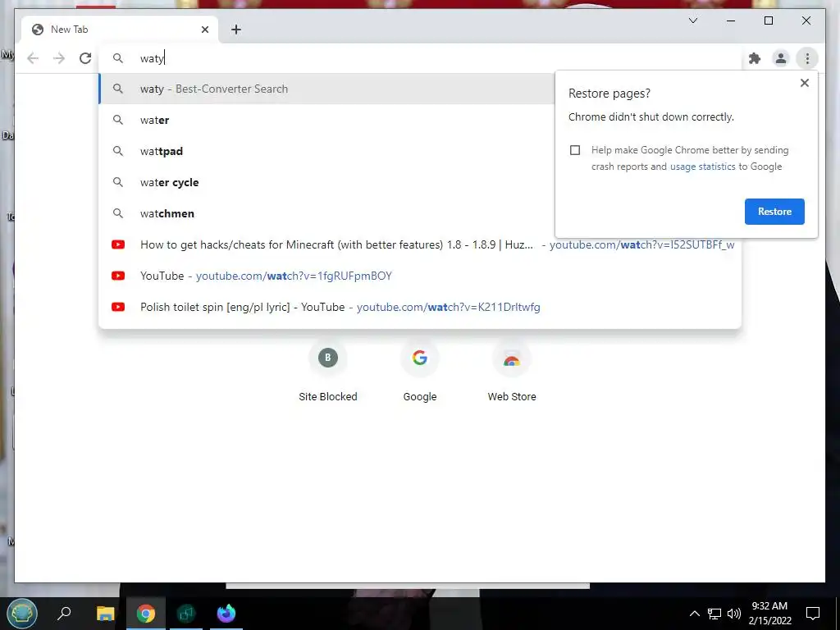The width and height of the screenshot is (840, 630).
Task: Open the taskbar clock showing 9:32 AM
Action: (x=769, y=614)
